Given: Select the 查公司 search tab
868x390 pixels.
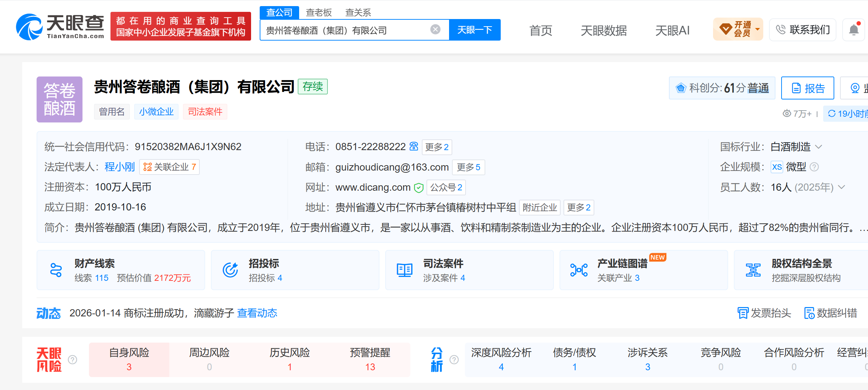Looking at the screenshot, I should click(x=279, y=13).
